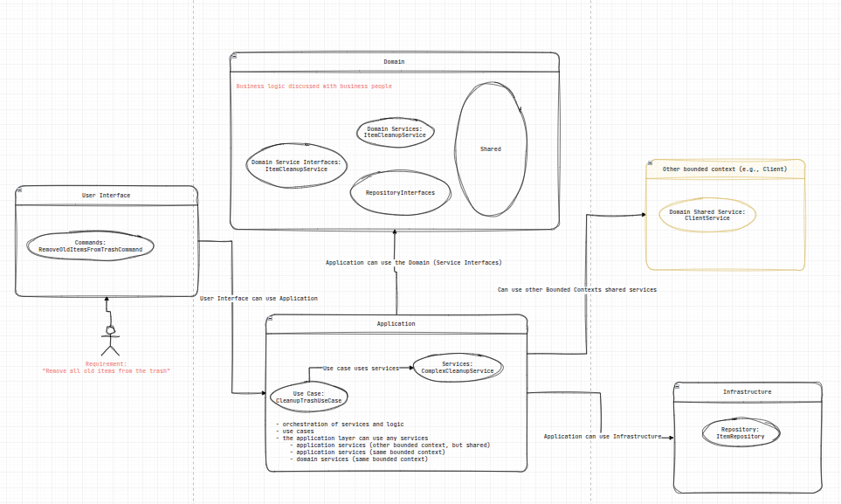Select the Application container title
This screenshot has height=504, width=841.
(x=396, y=324)
